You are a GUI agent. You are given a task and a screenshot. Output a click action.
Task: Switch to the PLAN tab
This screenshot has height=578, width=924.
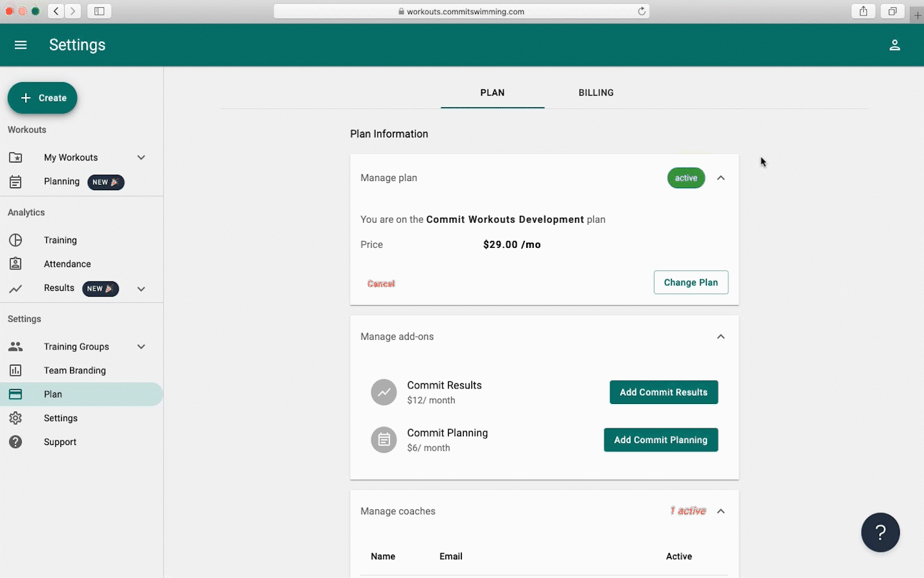point(493,92)
